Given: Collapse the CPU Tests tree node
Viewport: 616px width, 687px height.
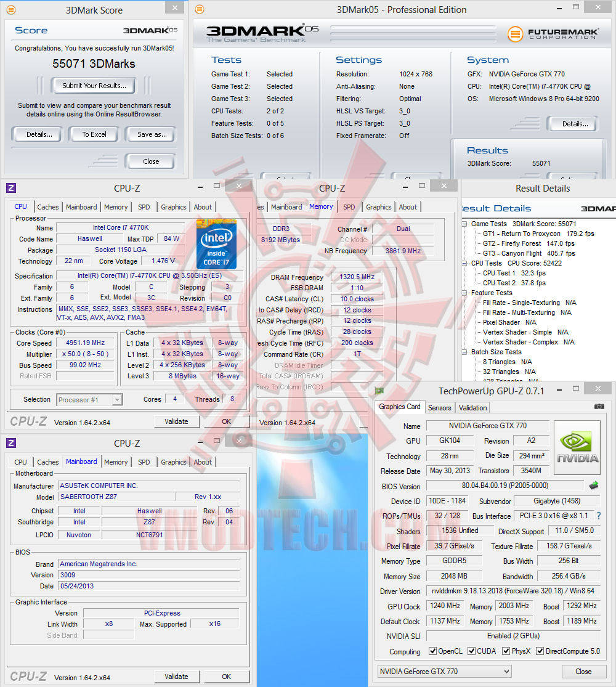Looking at the screenshot, I should [x=465, y=263].
